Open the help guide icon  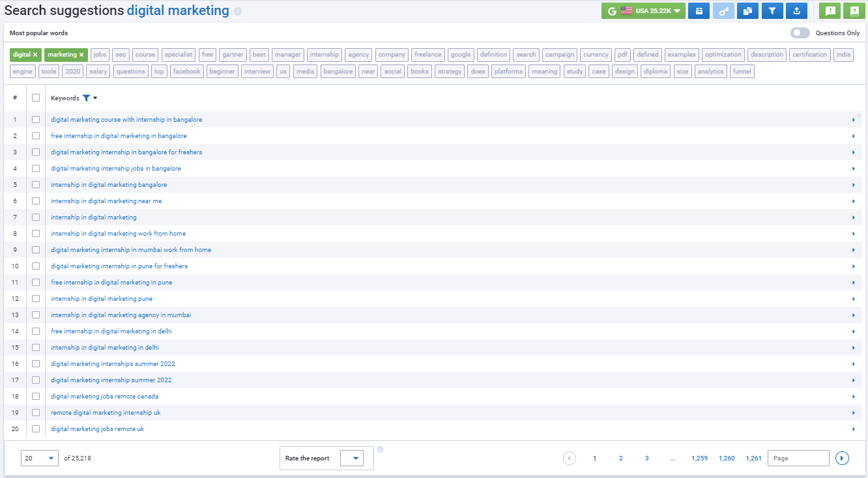[x=853, y=10]
